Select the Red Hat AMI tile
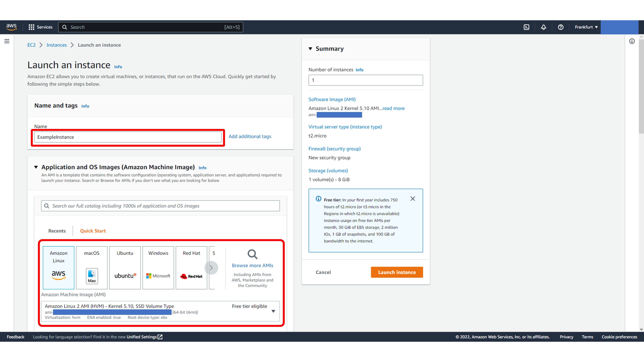The height and width of the screenshot is (362, 644). [x=191, y=268]
